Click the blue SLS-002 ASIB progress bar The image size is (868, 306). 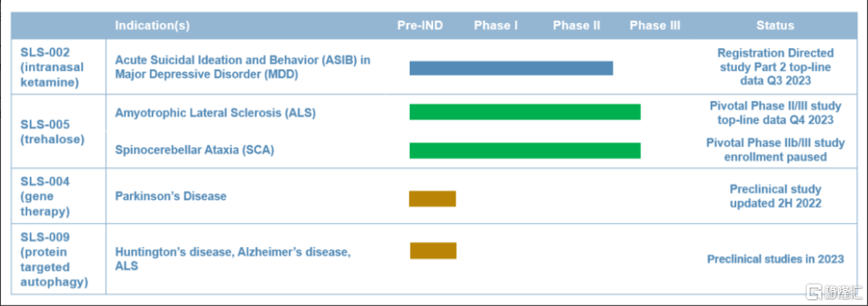point(511,68)
